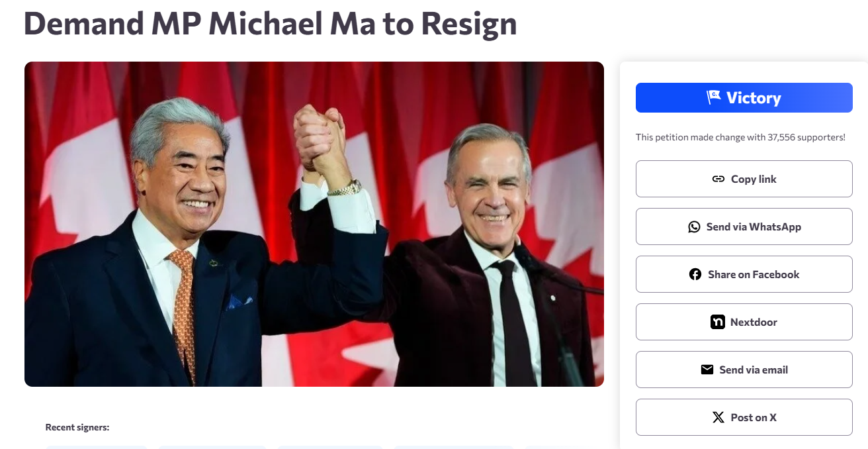Click the envelope email icon

(x=707, y=370)
